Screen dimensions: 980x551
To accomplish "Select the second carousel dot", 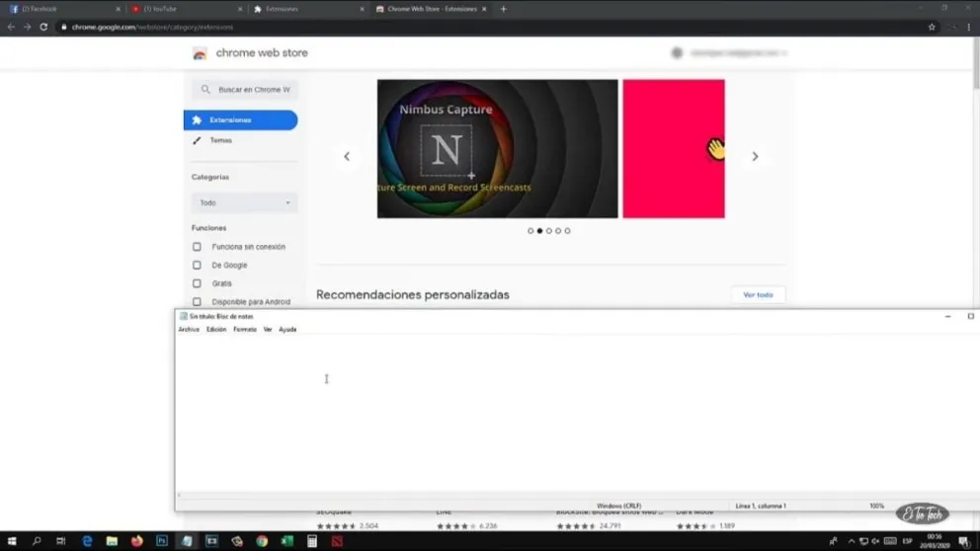I will [540, 230].
